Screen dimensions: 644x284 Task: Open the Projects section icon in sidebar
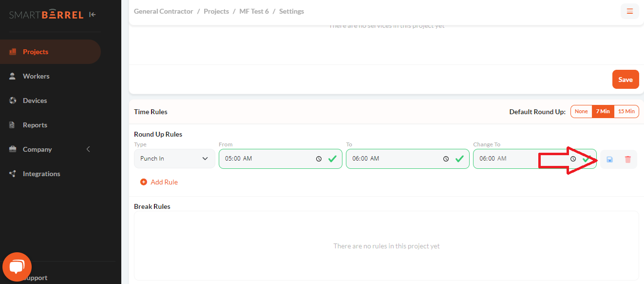tap(12, 51)
